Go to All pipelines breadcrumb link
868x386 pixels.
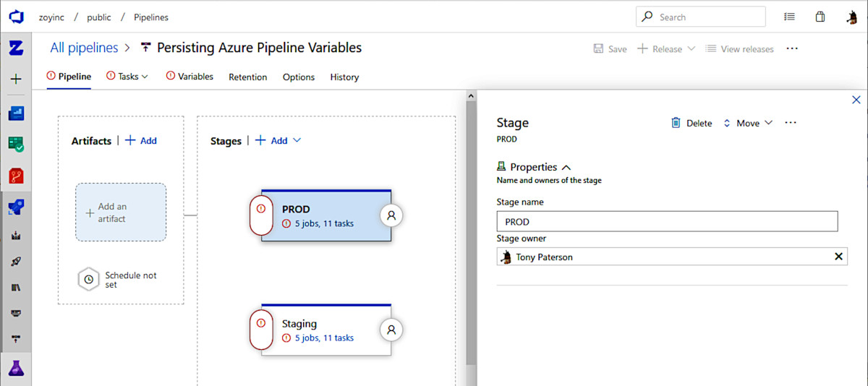tap(84, 48)
